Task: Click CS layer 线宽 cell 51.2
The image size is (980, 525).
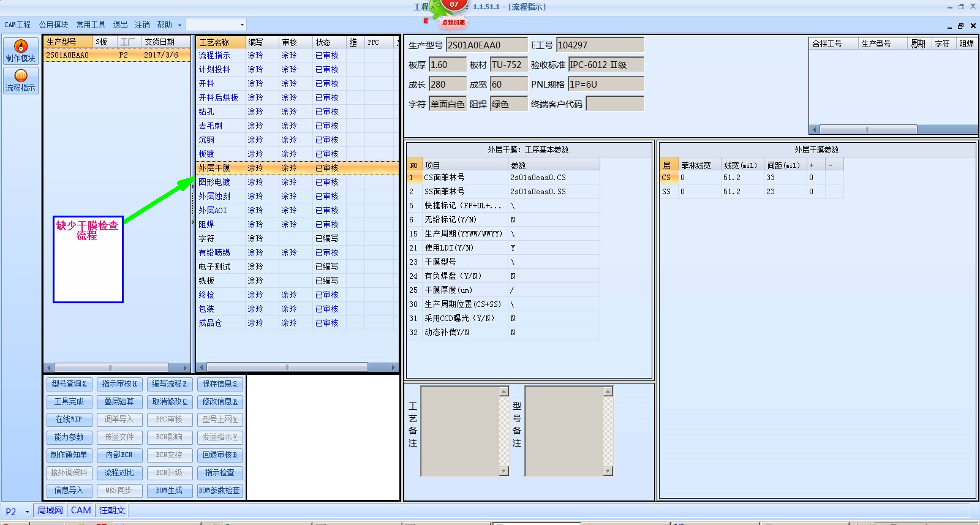Action: coord(742,178)
